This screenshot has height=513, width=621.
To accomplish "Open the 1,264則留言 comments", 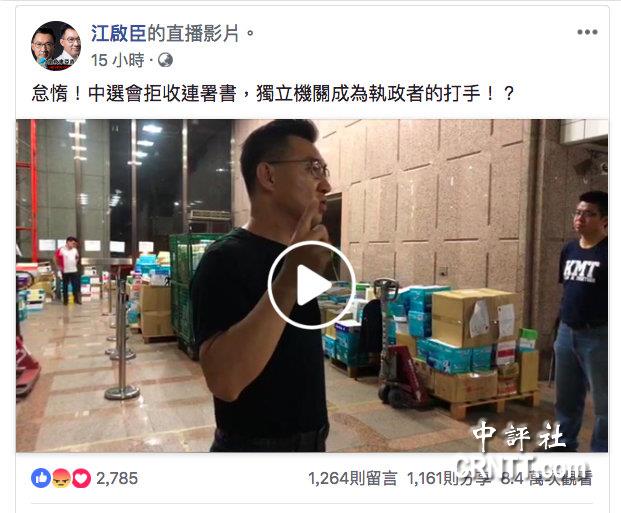I will [352, 479].
